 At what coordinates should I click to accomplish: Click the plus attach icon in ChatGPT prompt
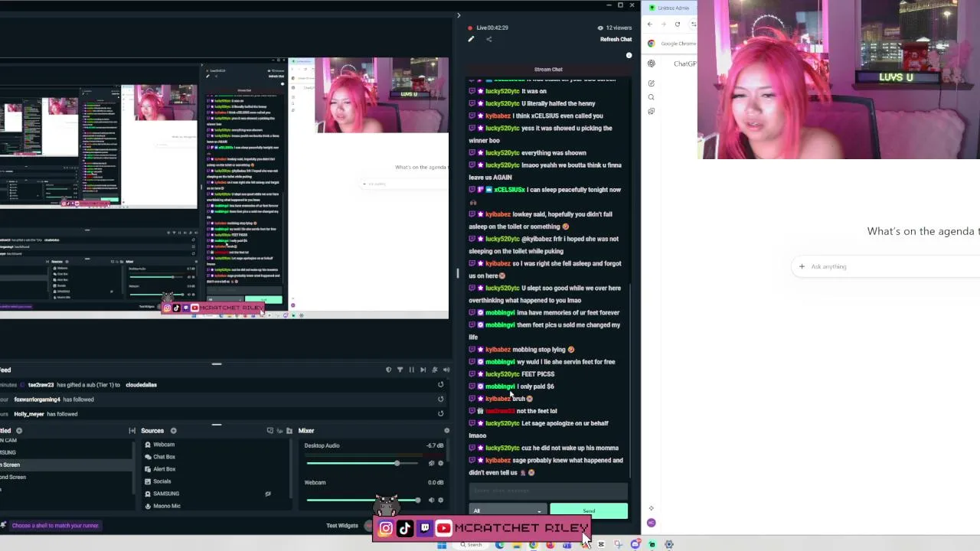(802, 266)
